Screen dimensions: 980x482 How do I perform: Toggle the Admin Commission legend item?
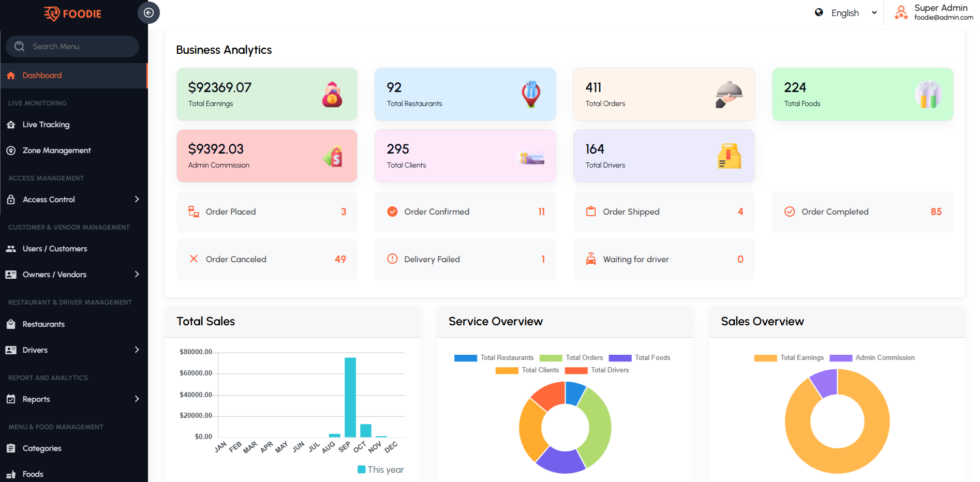(872, 358)
